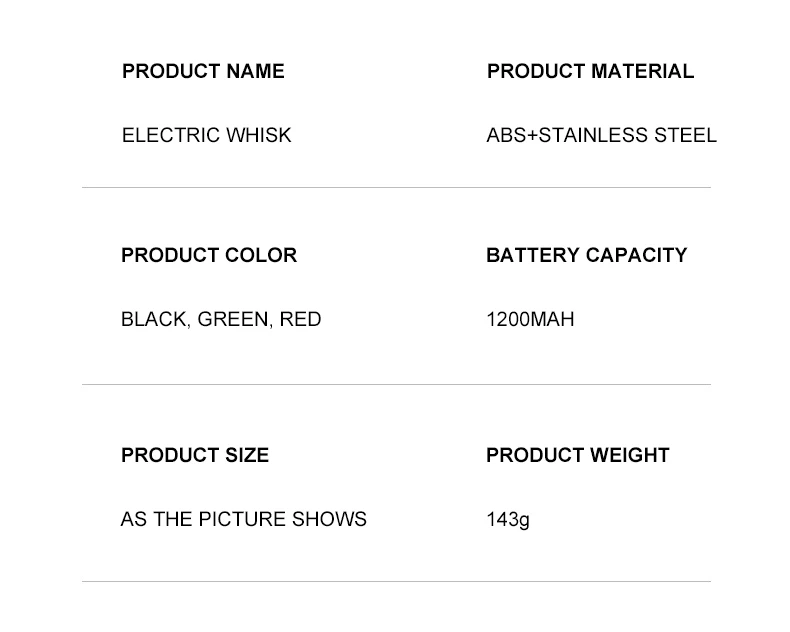Click the word WHISK in product name
This screenshot has width=790, height=632.
pyautogui.click(x=259, y=135)
